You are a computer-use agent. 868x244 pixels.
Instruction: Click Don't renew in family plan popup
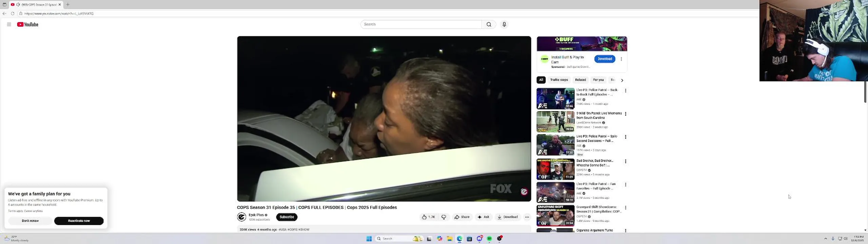point(30,221)
